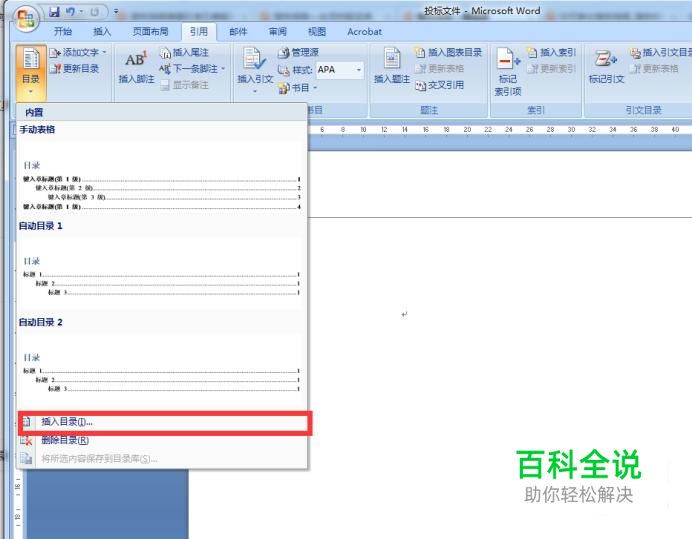Redo action in quick access toolbar
The height and width of the screenshot is (539, 692).
click(94, 12)
